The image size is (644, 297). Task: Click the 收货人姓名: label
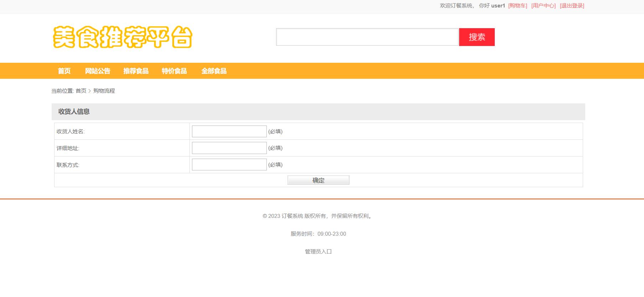click(71, 132)
